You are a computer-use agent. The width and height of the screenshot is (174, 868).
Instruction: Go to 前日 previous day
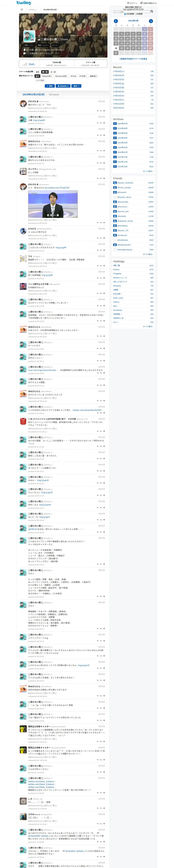[76, 86]
